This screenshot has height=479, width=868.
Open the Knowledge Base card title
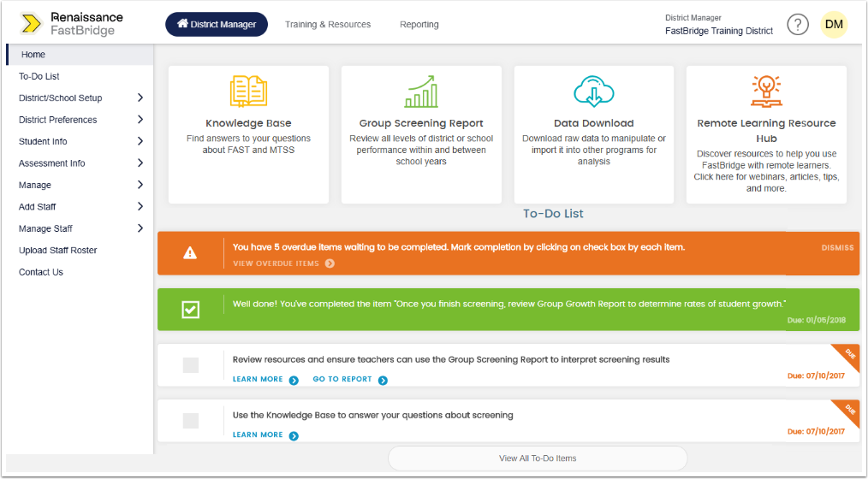248,123
